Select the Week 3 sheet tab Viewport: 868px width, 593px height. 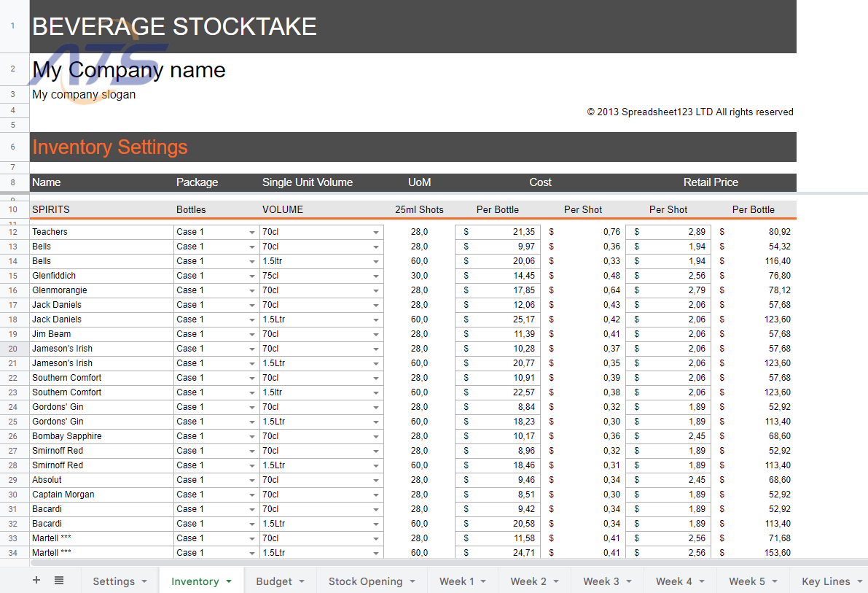point(601,581)
